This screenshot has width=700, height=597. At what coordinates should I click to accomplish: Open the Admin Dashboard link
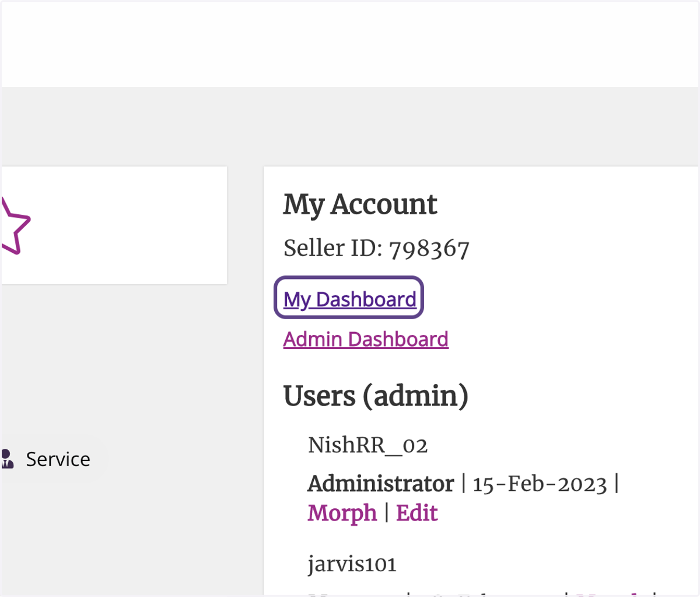click(366, 339)
